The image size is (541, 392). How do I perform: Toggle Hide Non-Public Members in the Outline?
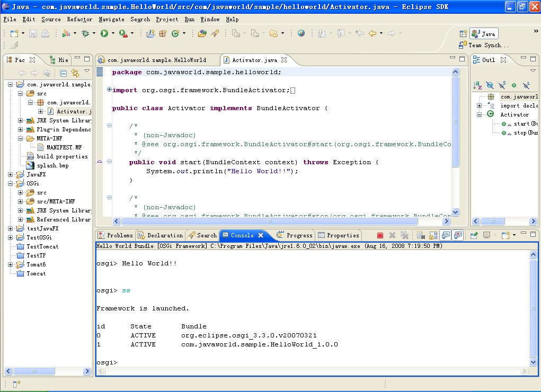click(514, 85)
